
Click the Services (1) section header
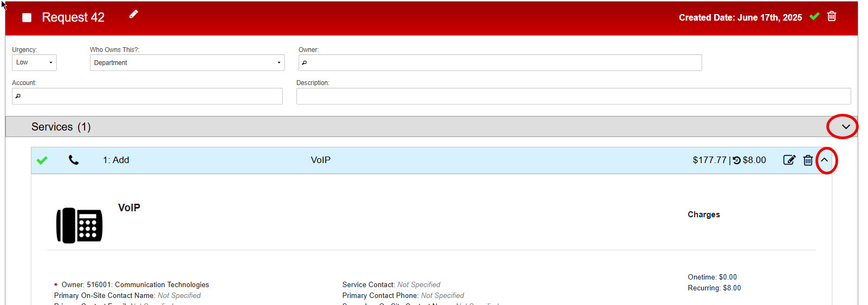61,127
